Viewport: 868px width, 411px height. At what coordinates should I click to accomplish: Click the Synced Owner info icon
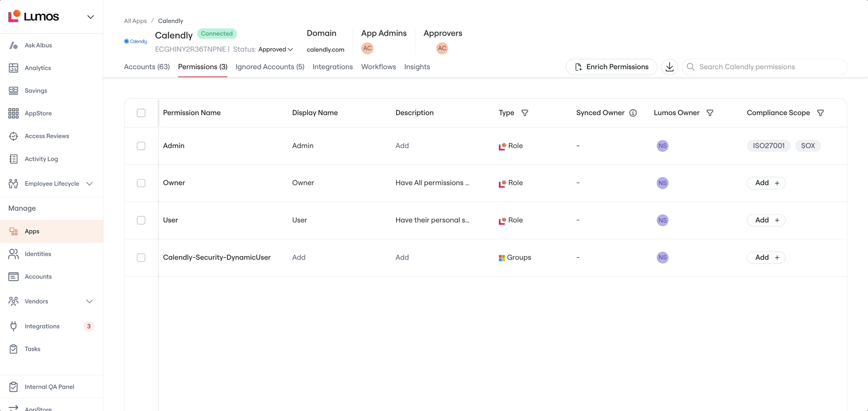[x=633, y=113]
